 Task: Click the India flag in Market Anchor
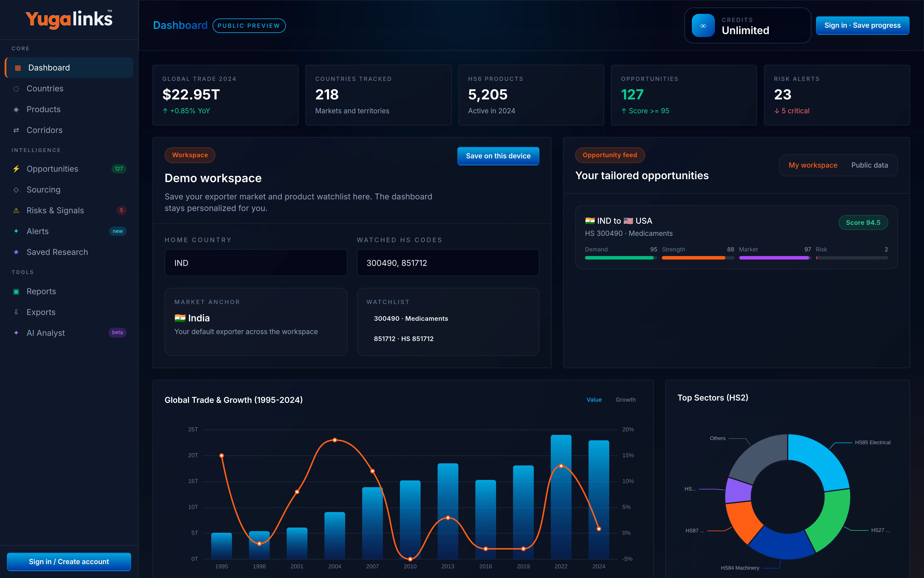180,318
